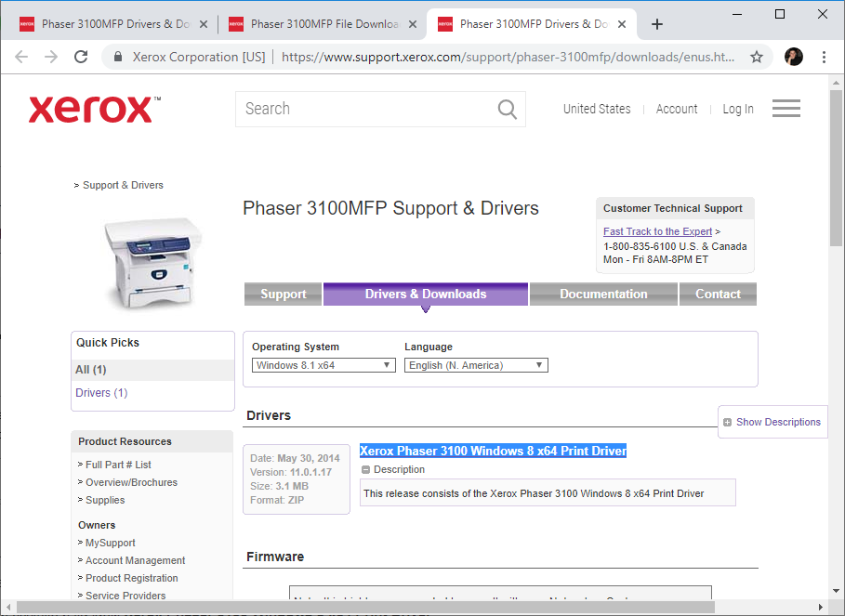Open Account Management link
The image size is (845, 616).
(x=135, y=560)
